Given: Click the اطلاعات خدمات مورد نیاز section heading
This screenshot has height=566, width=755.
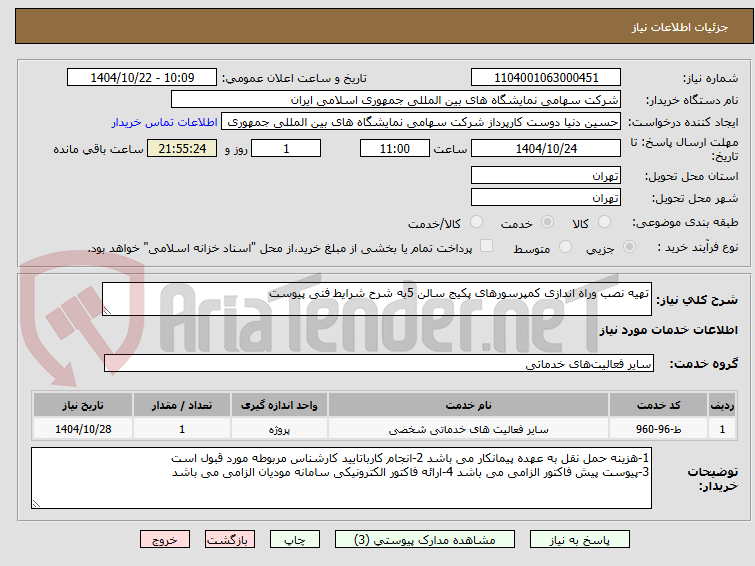Looking at the screenshot, I should [x=668, y=330].
